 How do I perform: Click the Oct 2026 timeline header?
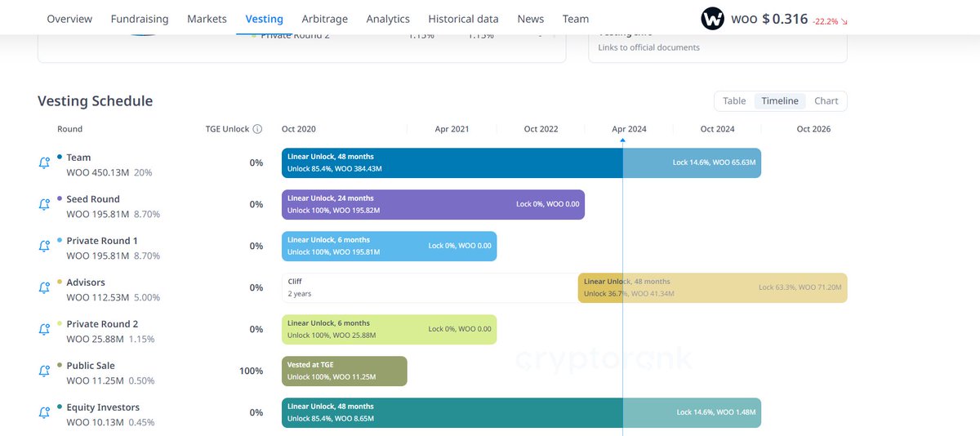pyautogui.click(x=813, y=129)
